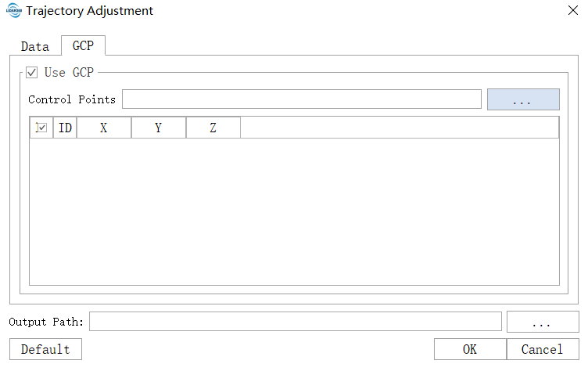Select the GCP tab
Viewport: 588px width, 371px height.
click(83, 45)
